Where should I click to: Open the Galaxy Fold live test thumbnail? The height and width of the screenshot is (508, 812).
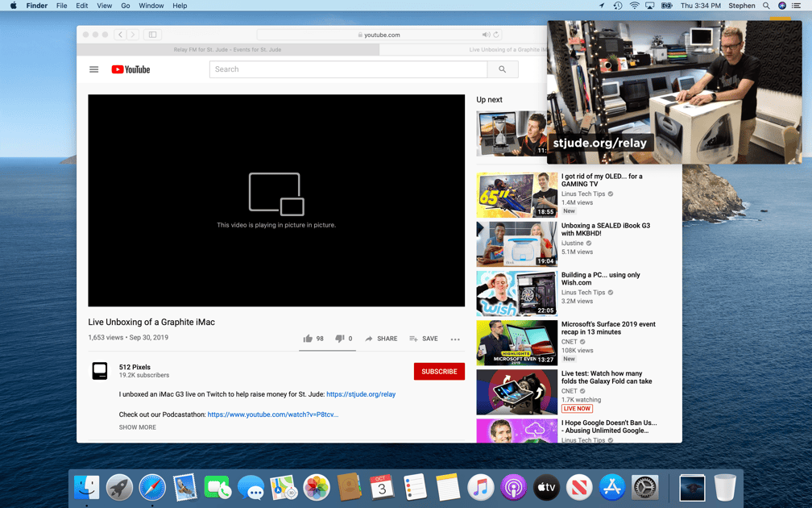(x=517, y=392)
